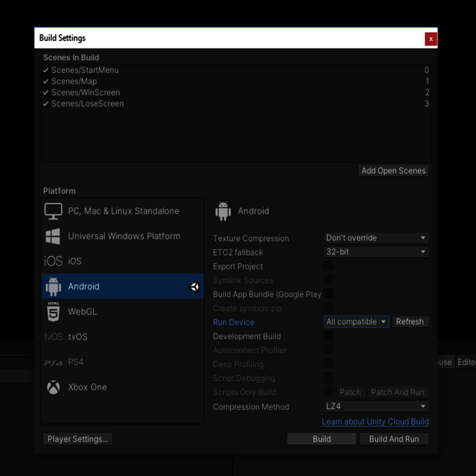
Task: Open the Texture Compression dropdown
Action: pos(376,238)
